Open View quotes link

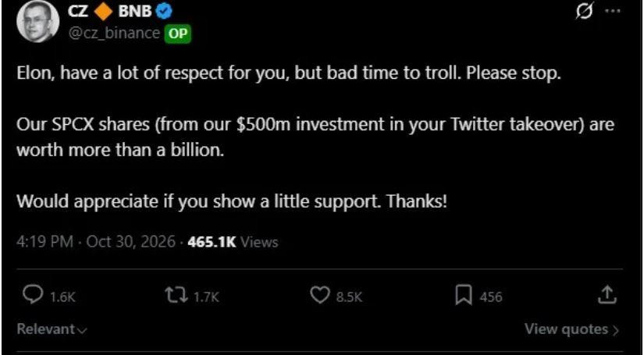(x=567, y=329)
